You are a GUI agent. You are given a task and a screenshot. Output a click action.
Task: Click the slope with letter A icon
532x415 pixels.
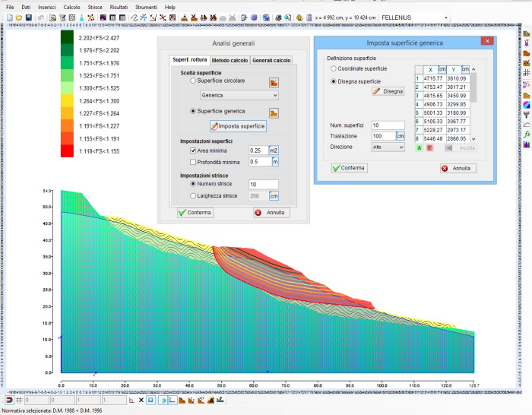point(211,400)
